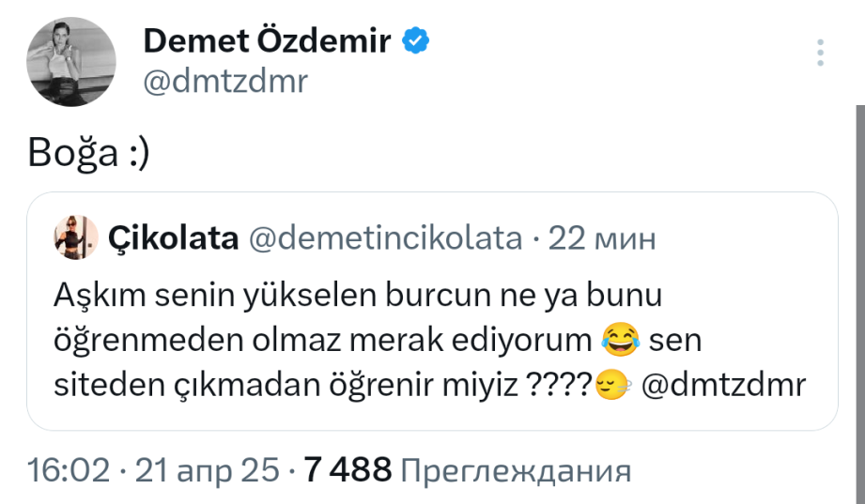Click the "7 488" view count number

[x=347, y=469]
